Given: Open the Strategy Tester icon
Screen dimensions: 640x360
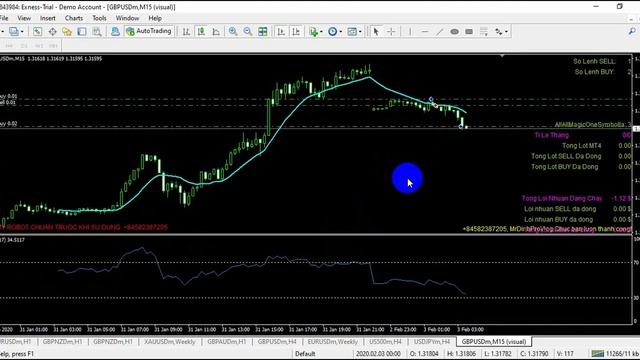Looking at the screenshot, I should pos(97,31).
